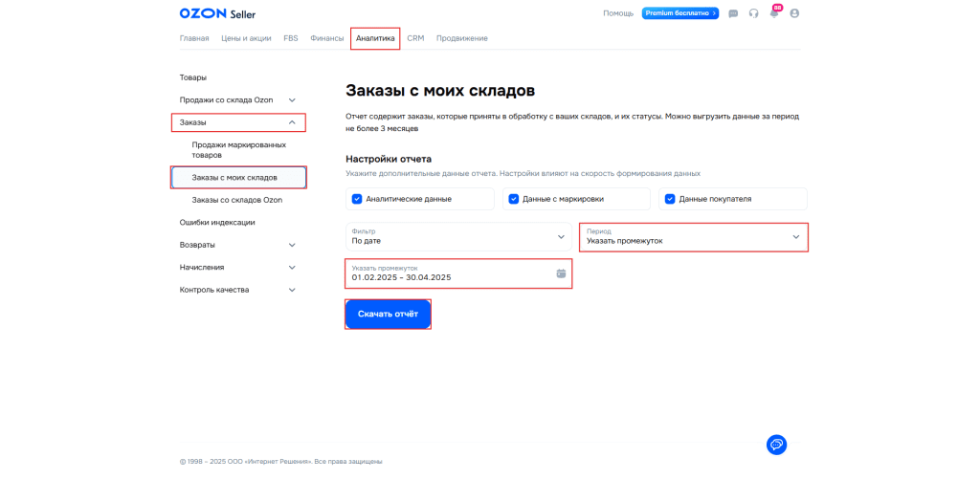Open the Фильтр dropdown
Screen dimensions: 980x480
(458, 236)
